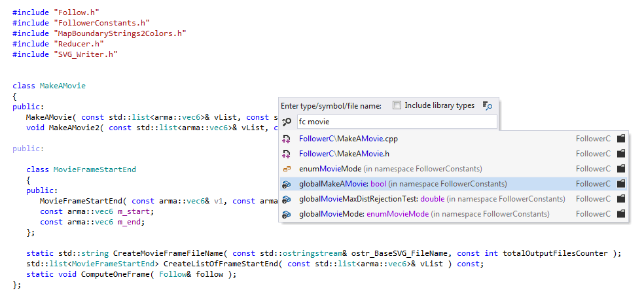Open the FollowerC\MakeAMovie.h result
Screen dimensions: 644x301
pos(454,154)
